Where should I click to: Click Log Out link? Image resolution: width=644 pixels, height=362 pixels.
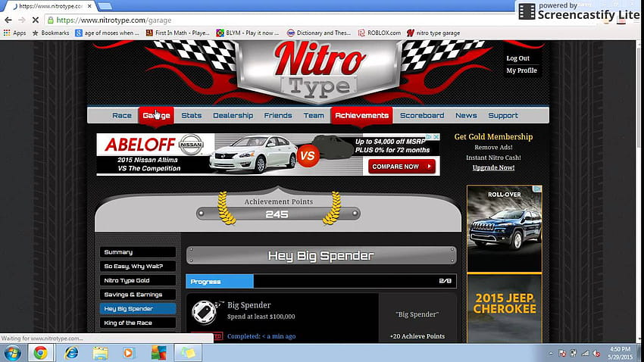click(x=517, y=58)
